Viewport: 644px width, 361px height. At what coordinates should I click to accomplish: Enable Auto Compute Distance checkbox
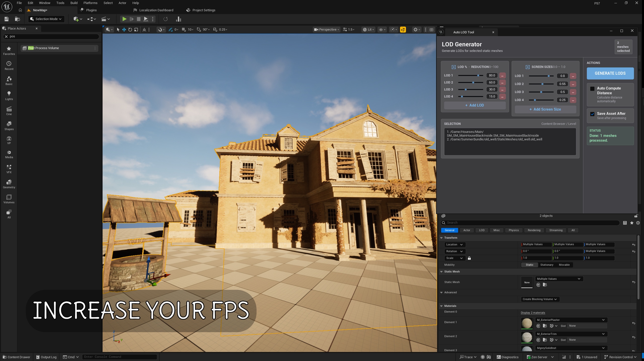[592, 89]
